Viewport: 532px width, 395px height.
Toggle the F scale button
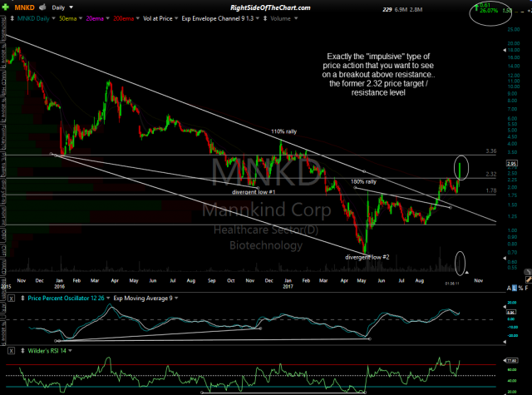[526, 289]
